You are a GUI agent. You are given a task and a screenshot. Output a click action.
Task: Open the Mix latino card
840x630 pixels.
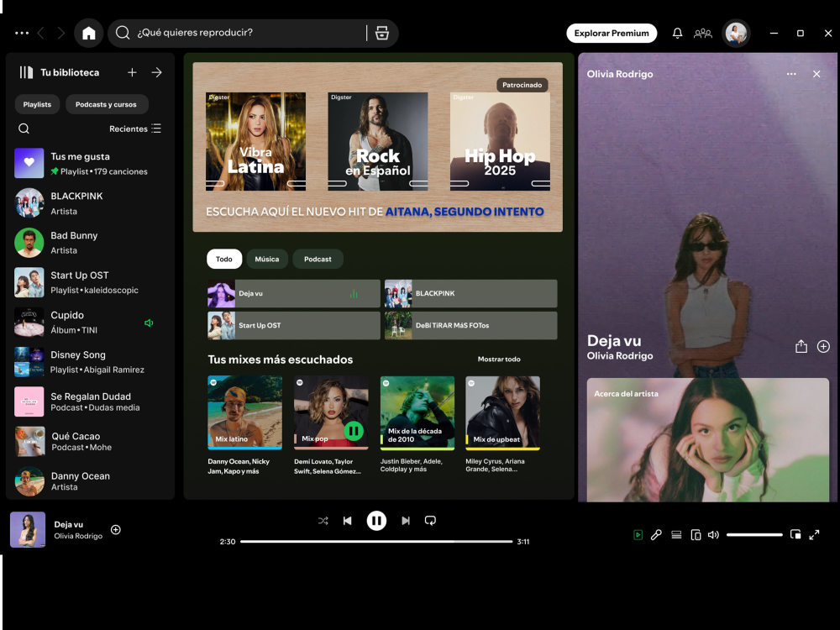coord(244,425)
